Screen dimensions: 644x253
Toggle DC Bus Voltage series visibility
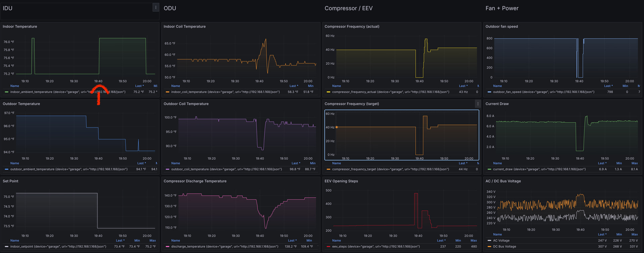504,247
